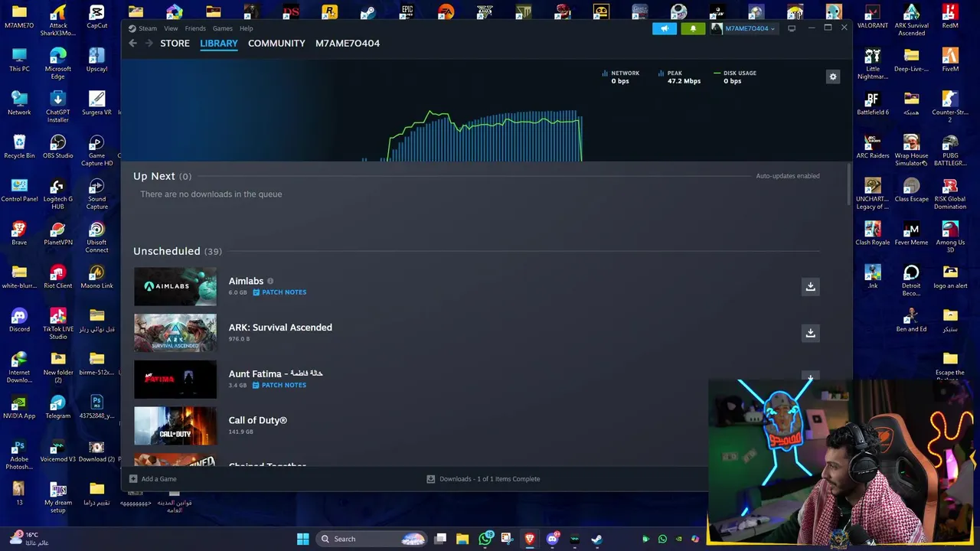Open Task View on taskbar
980x551 pixels.
[x=440, y=539]
